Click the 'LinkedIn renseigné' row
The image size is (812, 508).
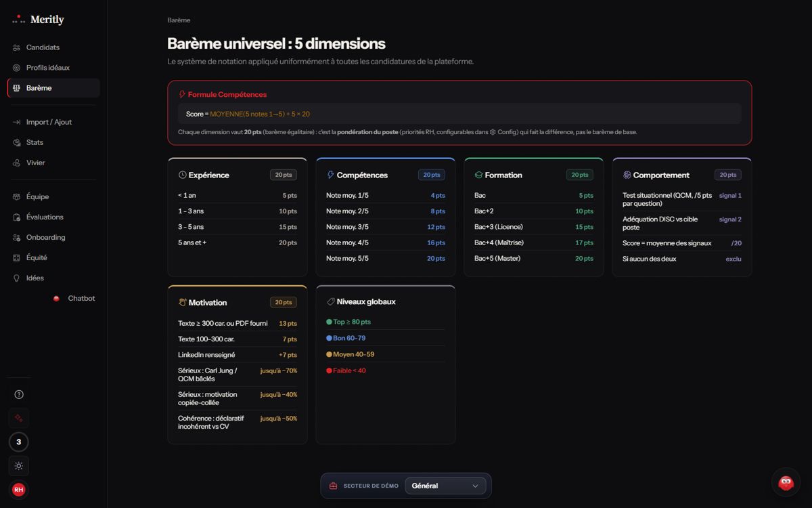238,355
